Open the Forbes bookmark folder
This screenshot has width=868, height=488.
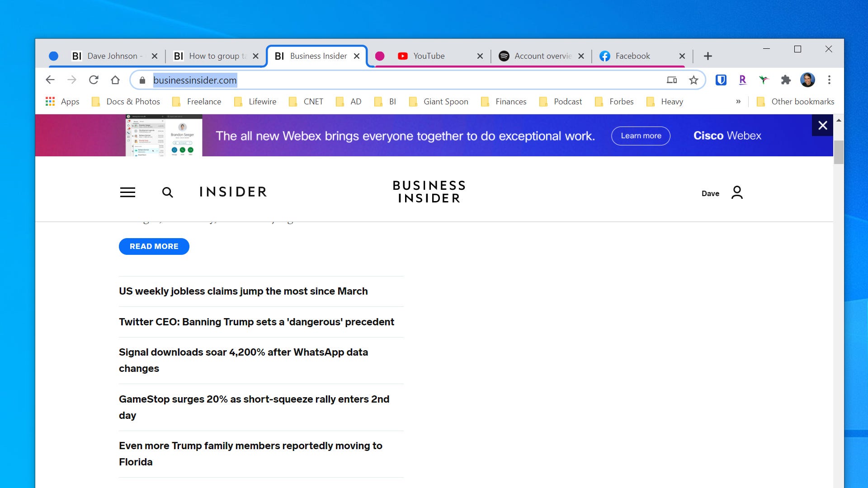[614, 102]
